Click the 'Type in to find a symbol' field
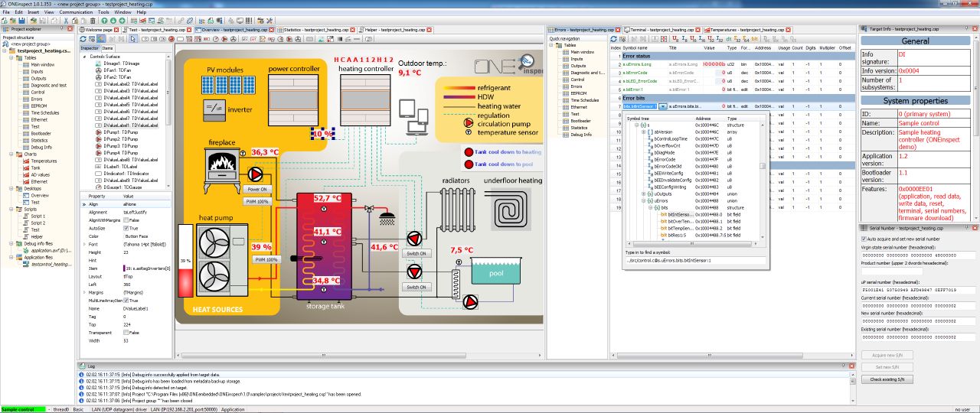 (x=695, y=261)
